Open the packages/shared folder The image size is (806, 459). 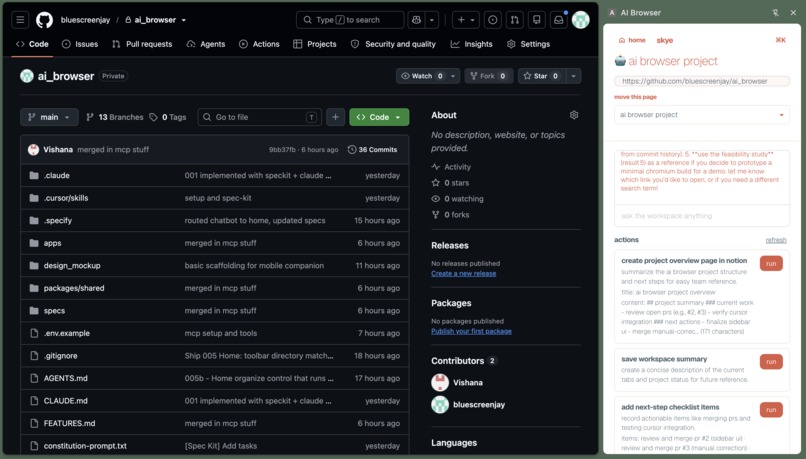pyautogui.click(x=74, y=288)
